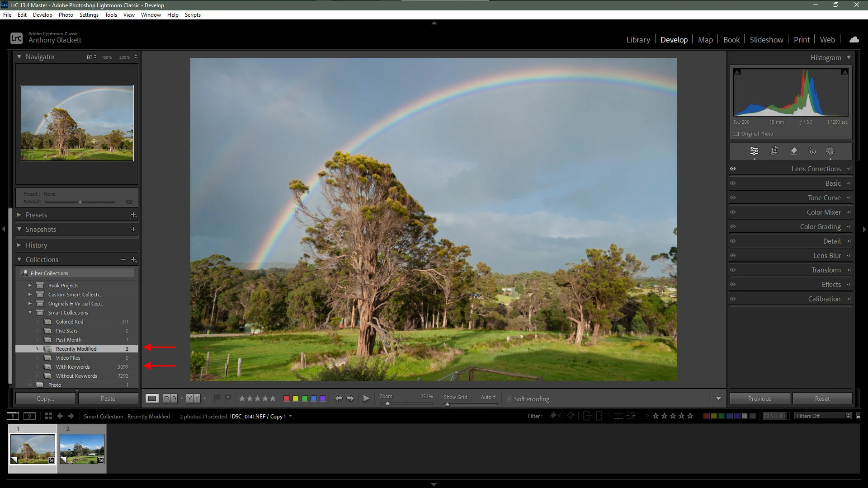Add a new collection with plus icon
868x488 pixels.
click(x=133, y=260)
